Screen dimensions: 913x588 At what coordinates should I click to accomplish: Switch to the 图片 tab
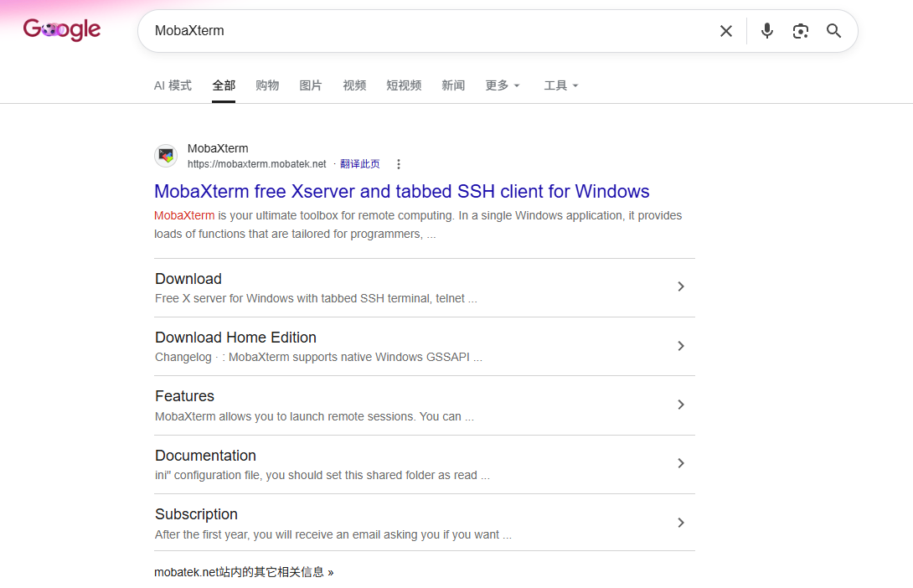pos(311,85)
